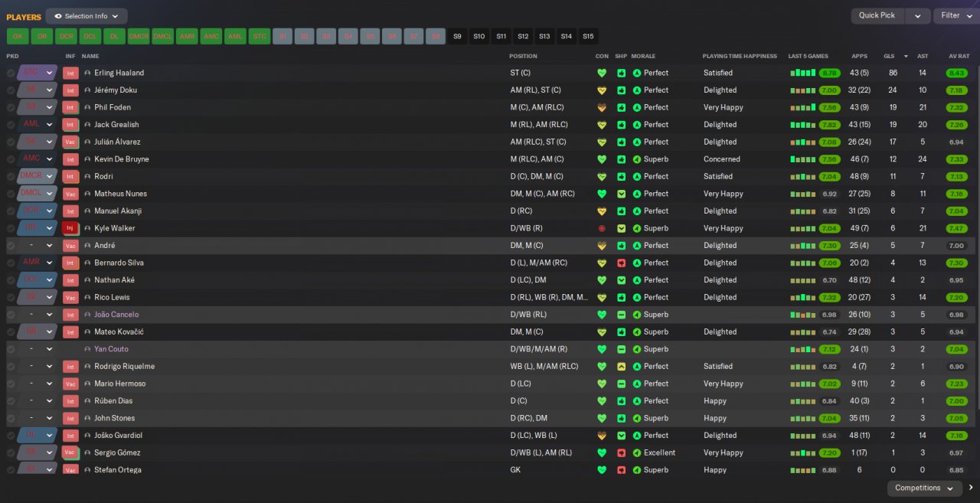The height and width of the screenshot is (503, 980).
Task: Click Kyle Walker's red condition icon
Action: click(x=602, y=228)
